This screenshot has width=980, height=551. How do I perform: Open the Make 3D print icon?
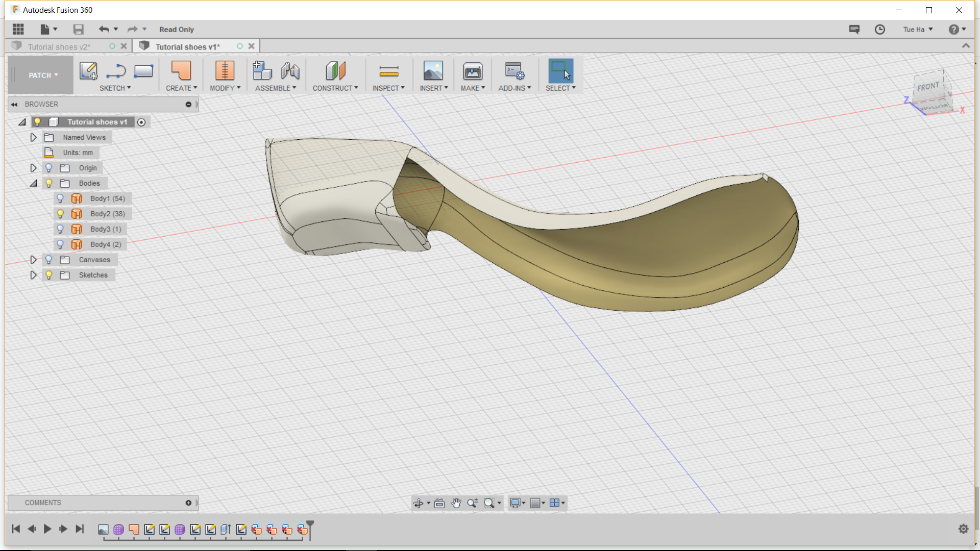point(473,71)
